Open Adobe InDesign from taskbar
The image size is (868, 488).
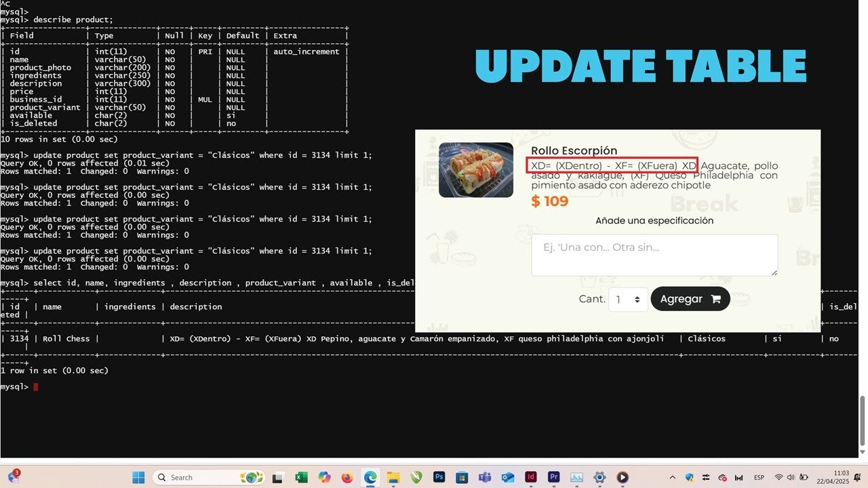(531, 477)
